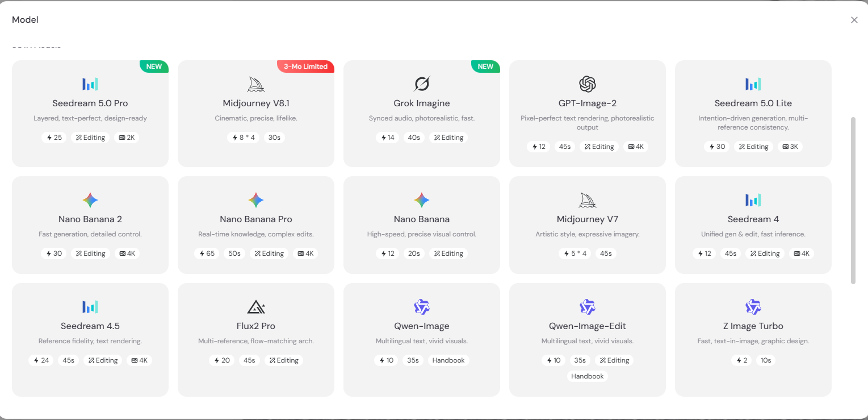Click the 2 credits chip on Z Image Turbo
The image size is (868, 420).
[x=741, y=360]
